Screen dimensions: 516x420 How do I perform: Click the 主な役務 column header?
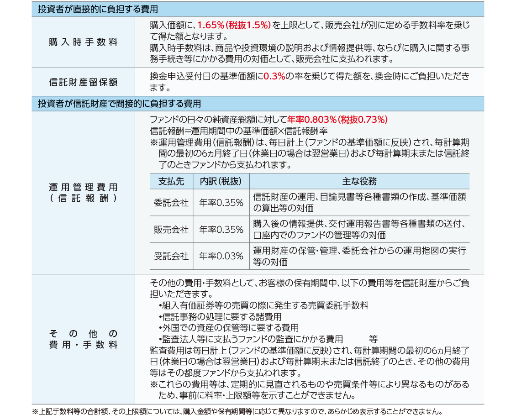point(359,181)
